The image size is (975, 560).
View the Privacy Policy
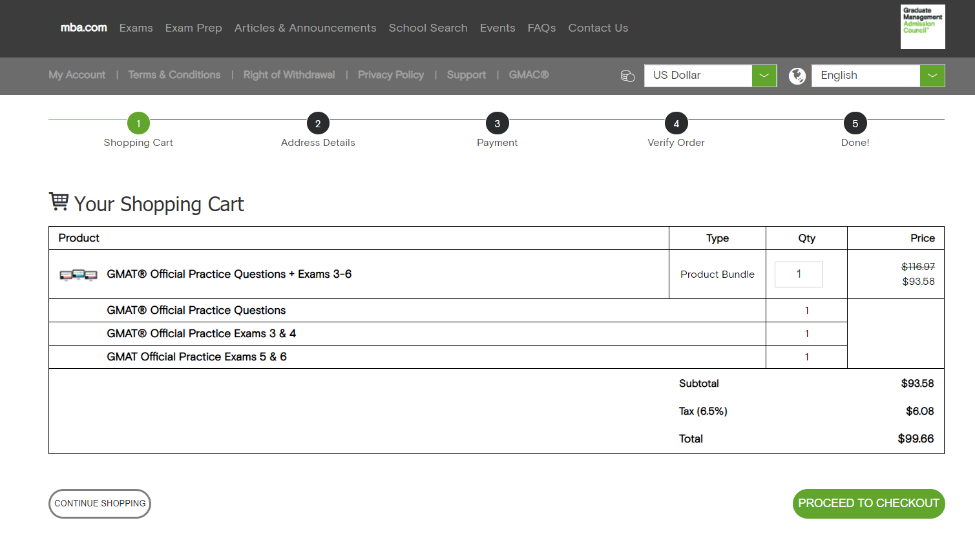pyautogui.click(x=390, y=75)
